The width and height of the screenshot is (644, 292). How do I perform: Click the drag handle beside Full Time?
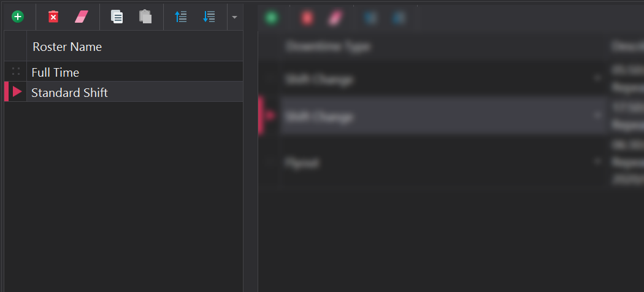(x=16, y=72)
